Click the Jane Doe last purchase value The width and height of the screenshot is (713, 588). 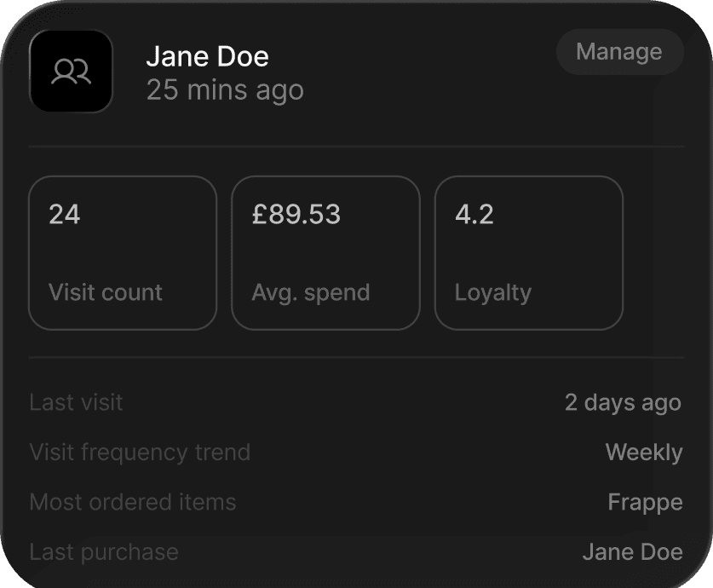[x=633, y=552]
